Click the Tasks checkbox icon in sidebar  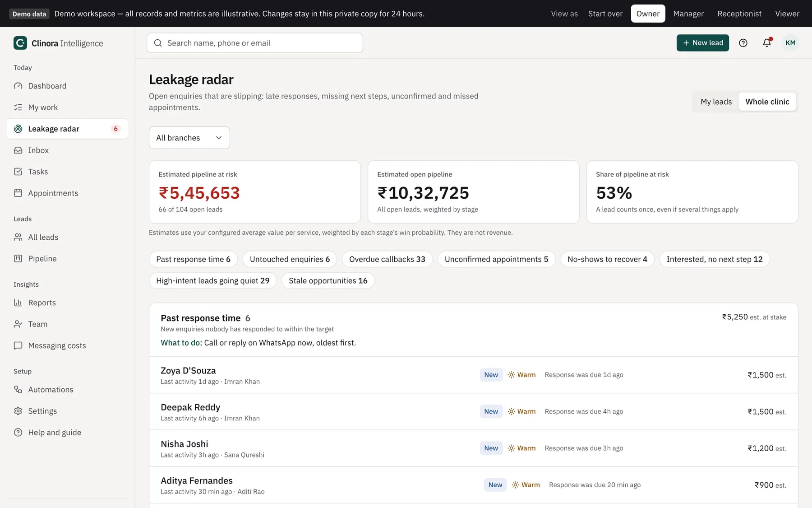(x=18, y=172)
